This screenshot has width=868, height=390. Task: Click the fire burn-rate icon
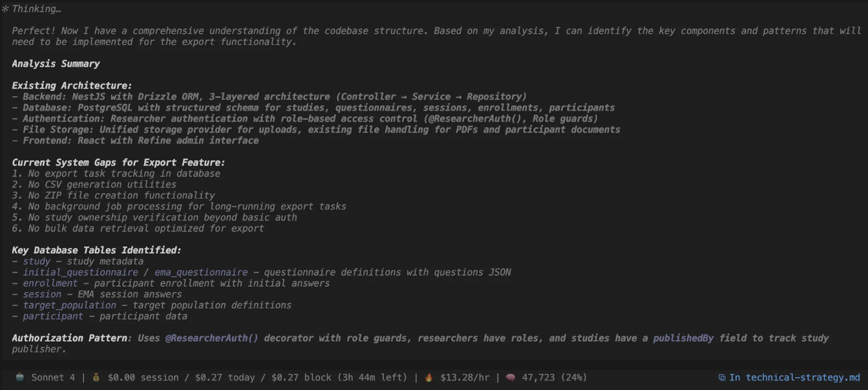click(x=429, y=377)
